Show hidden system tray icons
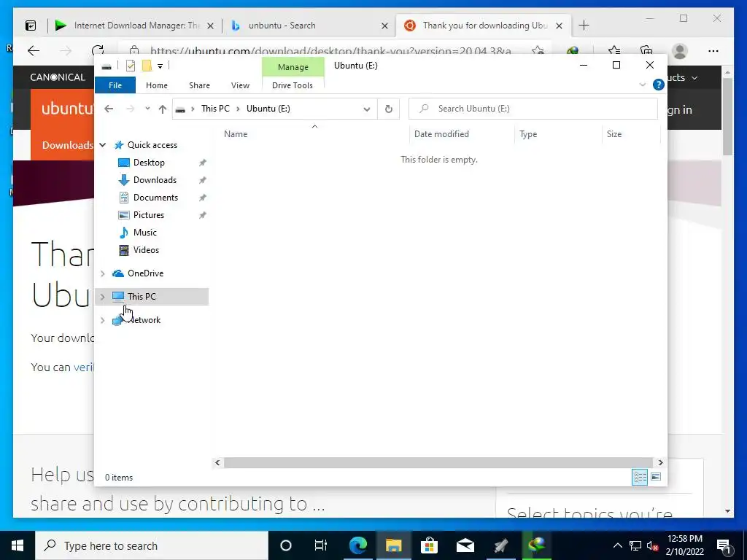This screenshot has height=560, width=747. tap(617, 545)
